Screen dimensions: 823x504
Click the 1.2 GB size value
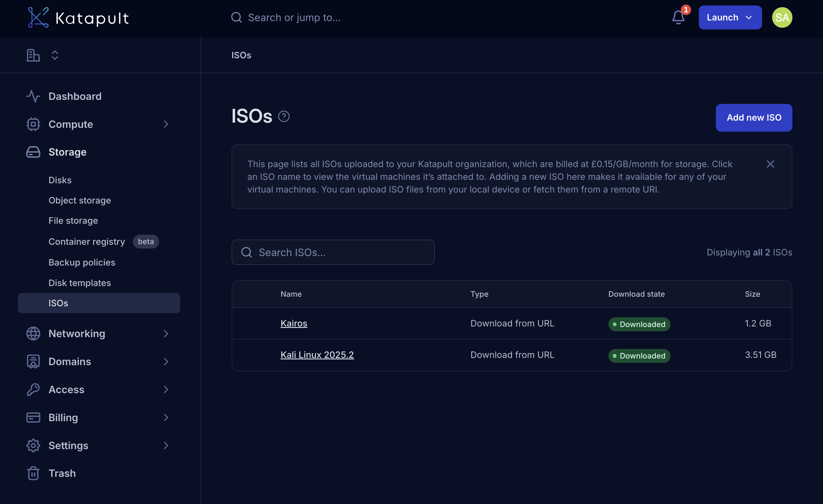tap(758, 323)
